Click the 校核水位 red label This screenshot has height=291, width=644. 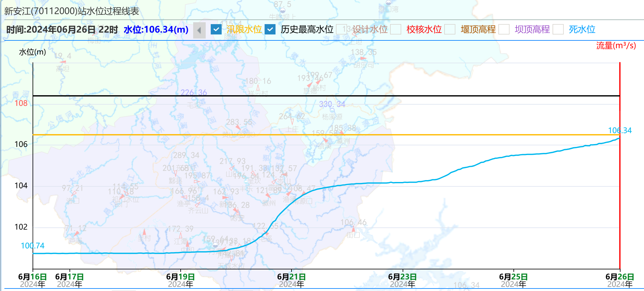tap(424, 29)
